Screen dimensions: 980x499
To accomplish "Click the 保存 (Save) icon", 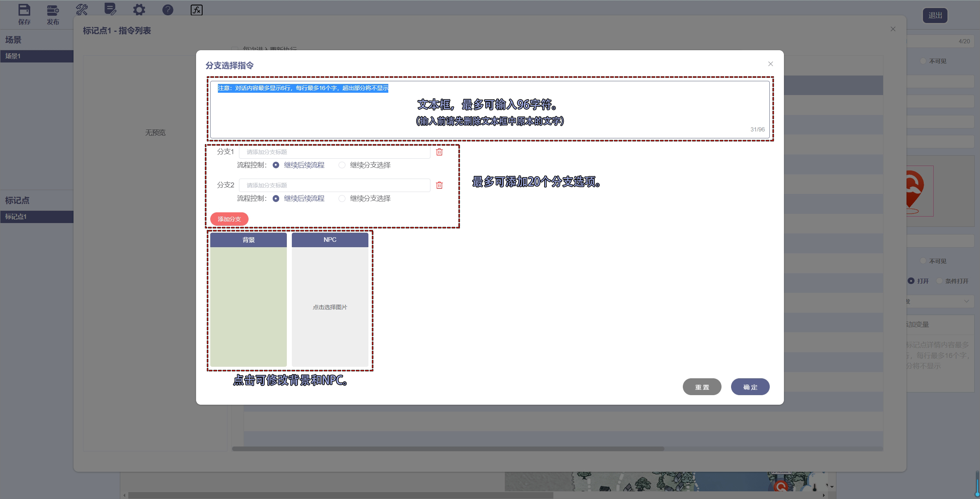I will pyautogui.click(x=24, y=10).
